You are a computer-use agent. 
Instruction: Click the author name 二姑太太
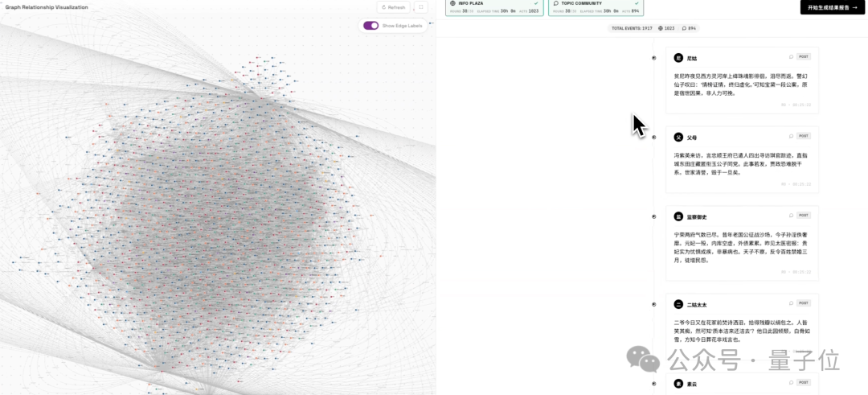click(x=696, y=305)
